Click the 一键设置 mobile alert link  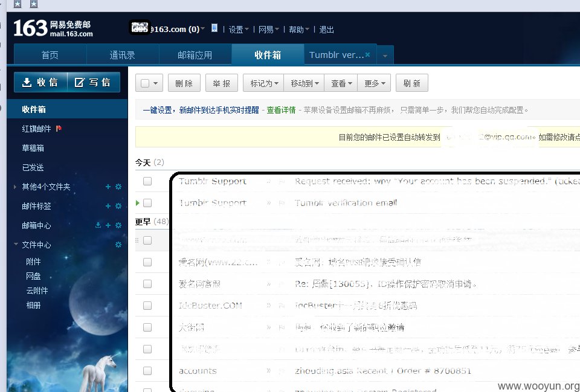tap(201, 110)
